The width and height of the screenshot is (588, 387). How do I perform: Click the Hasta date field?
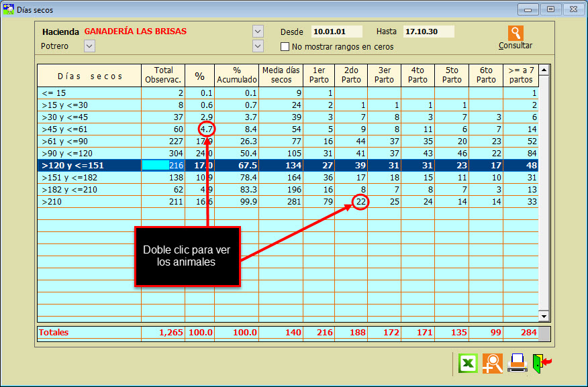(x=428, y=32)
